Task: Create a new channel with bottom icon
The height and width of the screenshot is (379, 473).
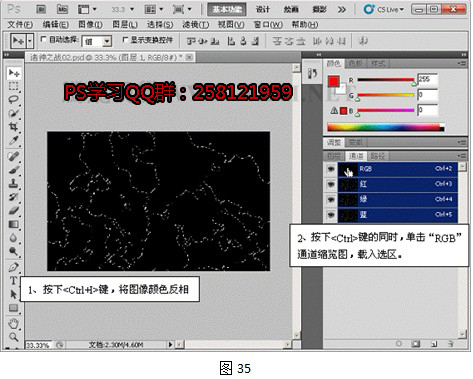Action: (434, 344)
